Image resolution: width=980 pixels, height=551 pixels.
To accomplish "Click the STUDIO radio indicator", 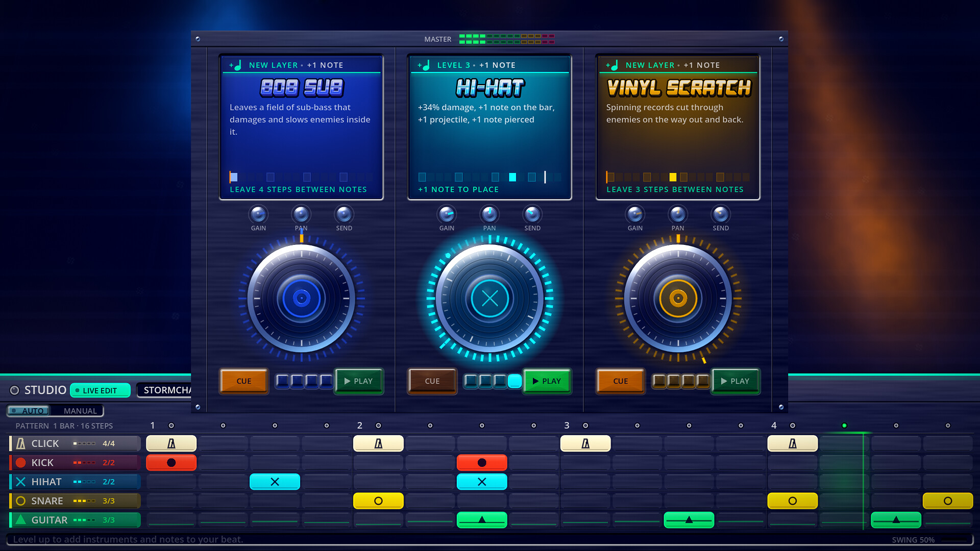I will click(15, 390).
